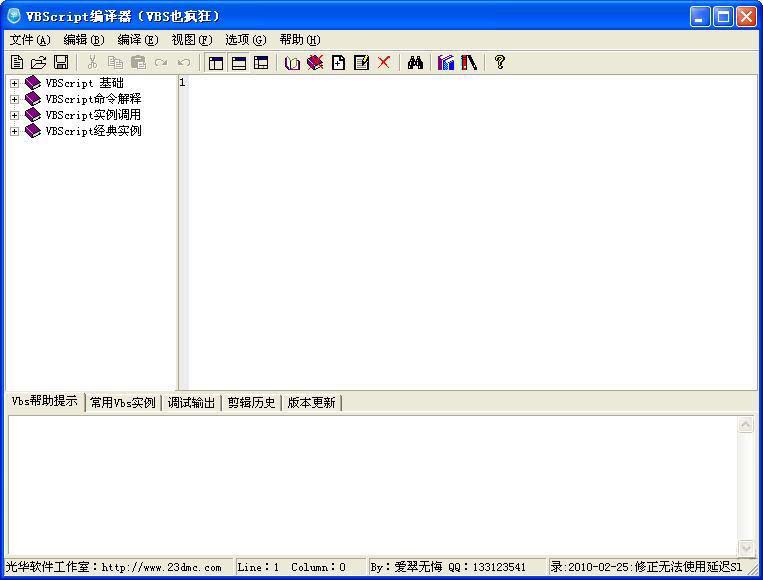Switch to the 调试输出 tab
Image resolution: width=763 pixels, height=580 pixels.
(191, 403)
